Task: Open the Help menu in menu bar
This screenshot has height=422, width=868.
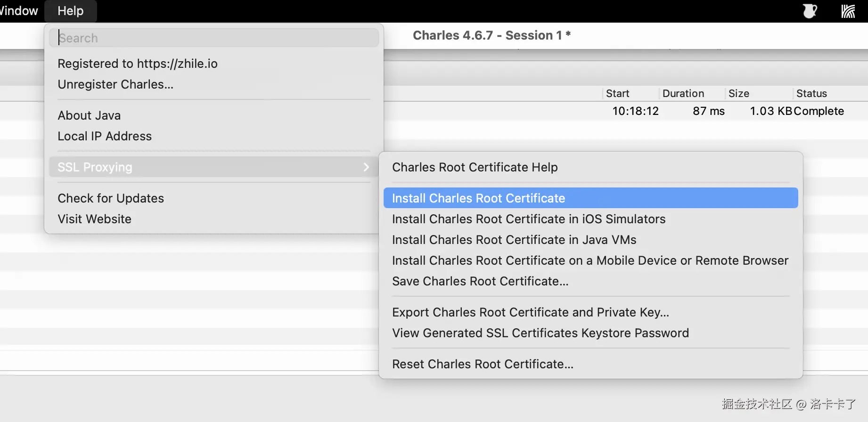Action: click(71, 11)
